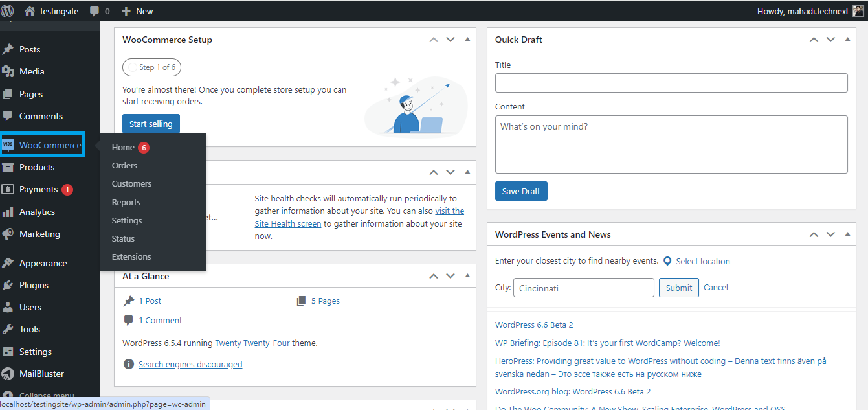
Task: Click the Posts pin icon in sidebar
Action: 8,49
